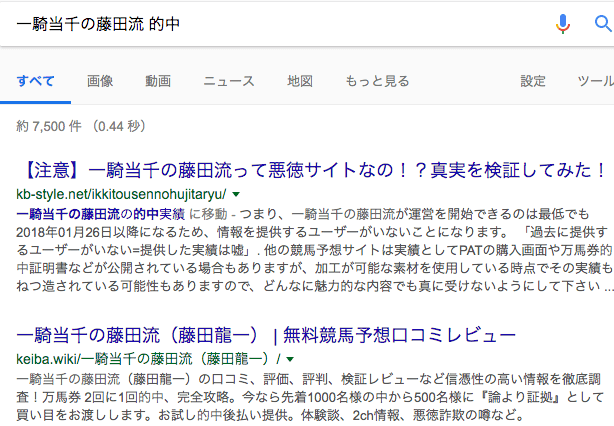Switch to the 画像 tab
Image resolution: width=614 pixels, height=426 pixels.
[x=100, y=81]
